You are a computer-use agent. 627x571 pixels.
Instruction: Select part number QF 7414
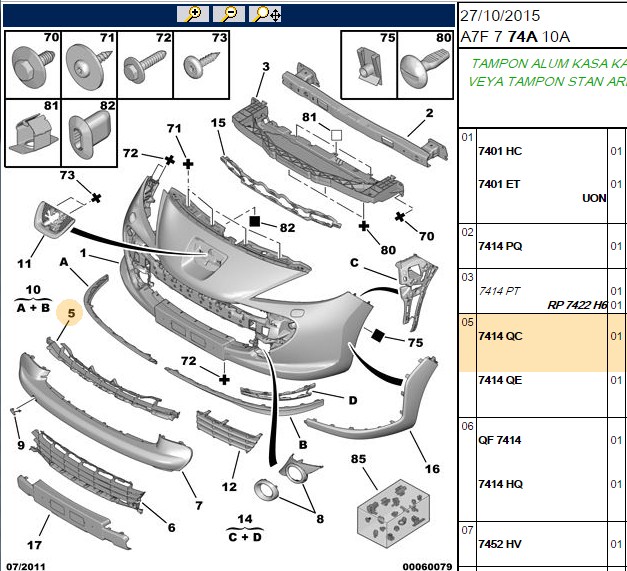[x=499, y=440]
